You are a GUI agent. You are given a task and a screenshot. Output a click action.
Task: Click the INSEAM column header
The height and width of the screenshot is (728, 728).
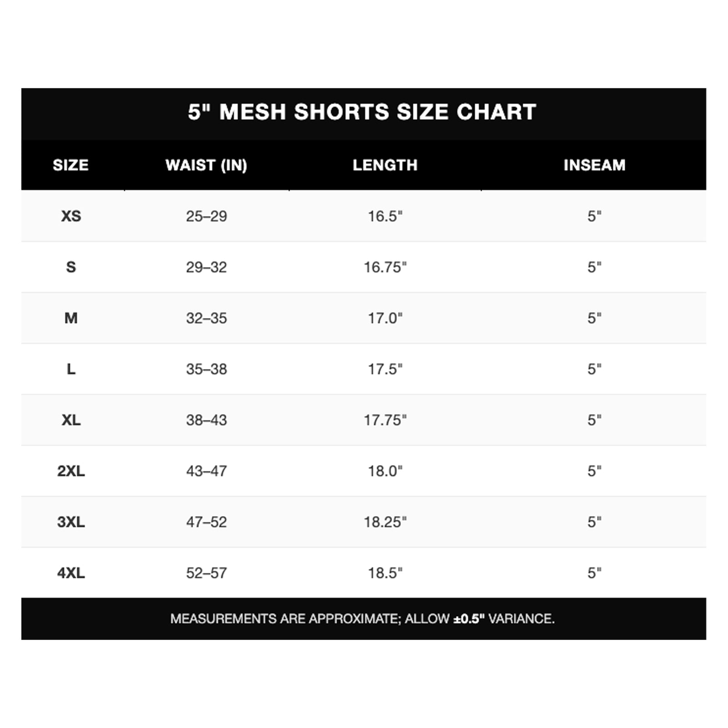point(594,165)
